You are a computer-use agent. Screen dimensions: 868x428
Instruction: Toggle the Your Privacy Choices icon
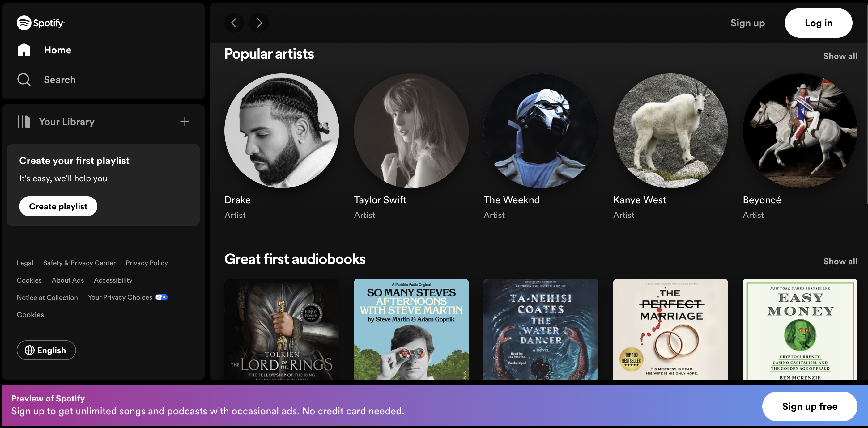pos(161,297)
